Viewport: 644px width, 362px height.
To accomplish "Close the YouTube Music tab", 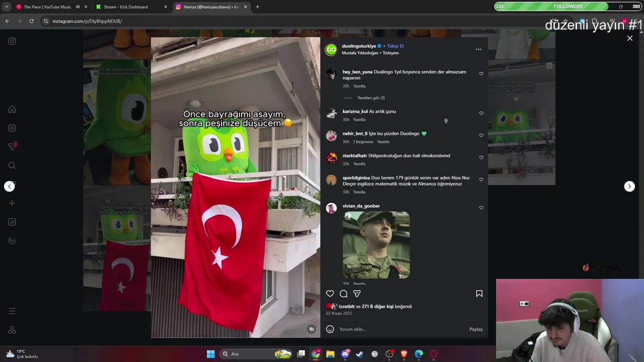I will tap(86, 7).
